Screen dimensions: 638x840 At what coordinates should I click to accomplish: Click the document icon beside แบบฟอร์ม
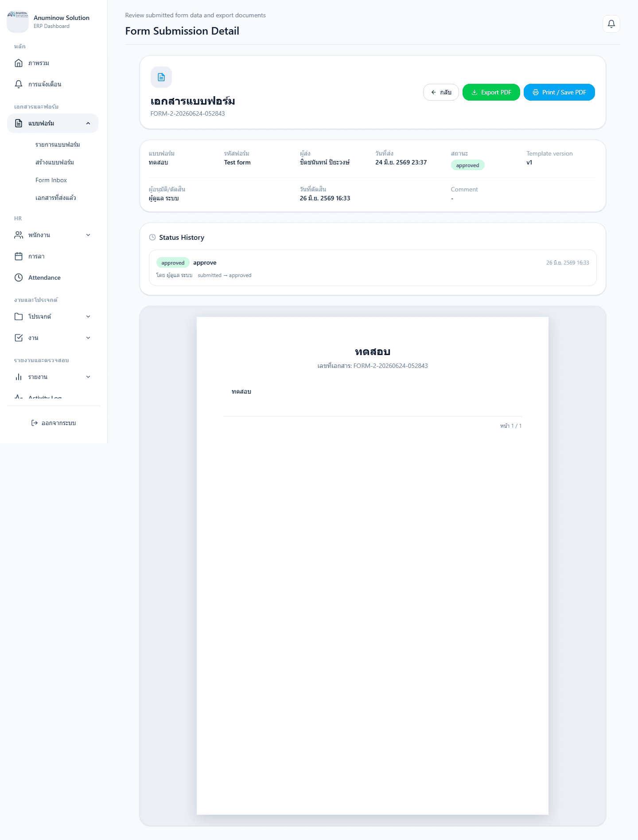click(x=19, y=123)
